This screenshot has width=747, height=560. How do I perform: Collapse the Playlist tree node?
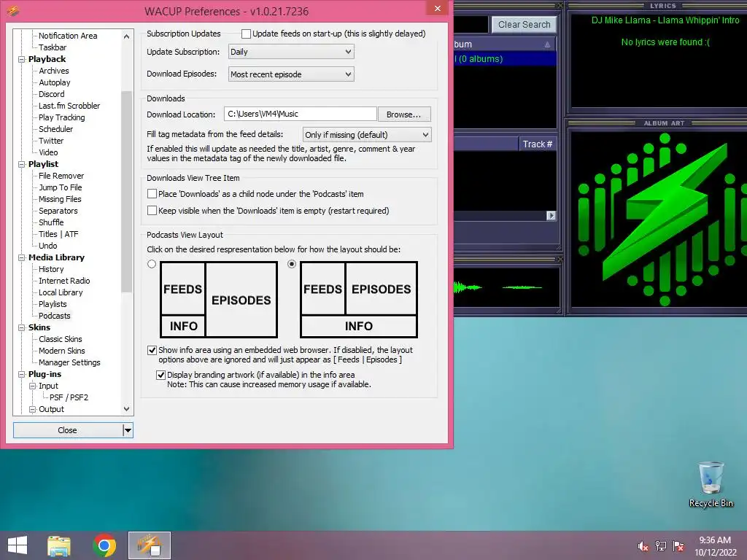[21, 164]
